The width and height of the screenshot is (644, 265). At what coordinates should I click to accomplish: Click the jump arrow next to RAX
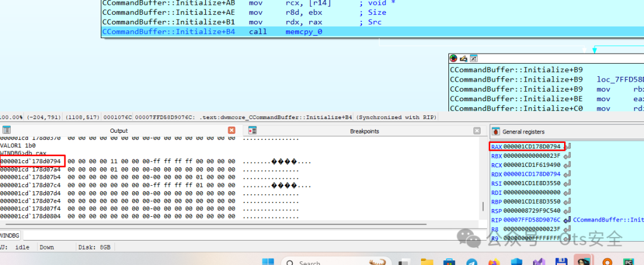pyautogui.click(x=568, y=146)
